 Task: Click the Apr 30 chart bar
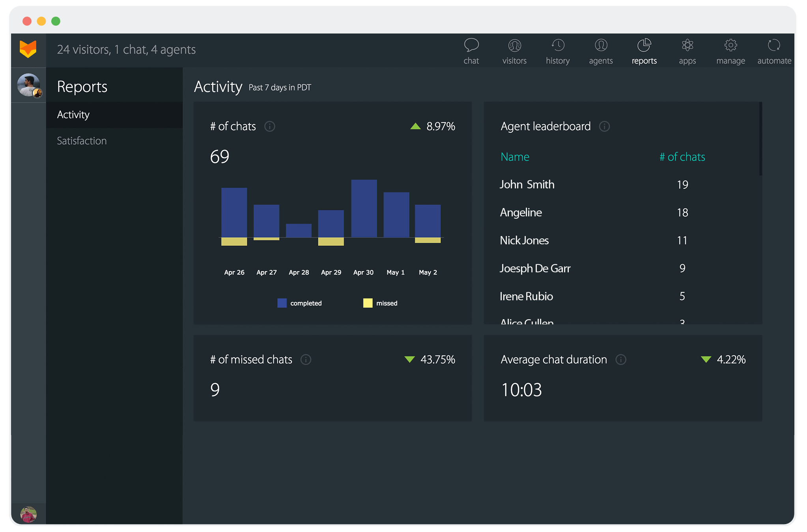point(364,208)
